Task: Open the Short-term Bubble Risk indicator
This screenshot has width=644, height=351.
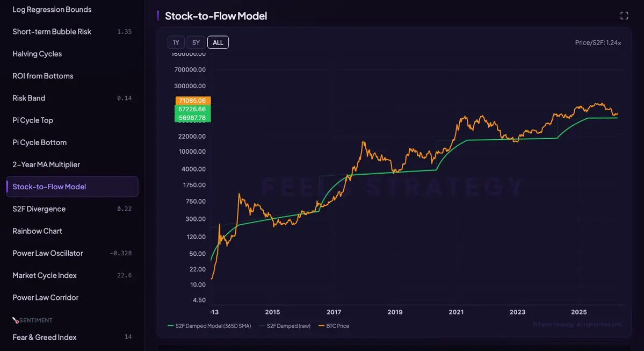Action: tap(52, 32)
